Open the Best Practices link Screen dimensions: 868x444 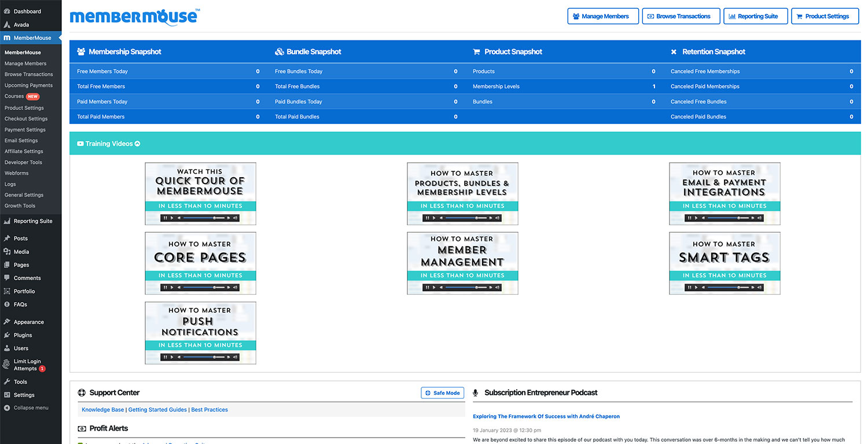tap(209, 410)
